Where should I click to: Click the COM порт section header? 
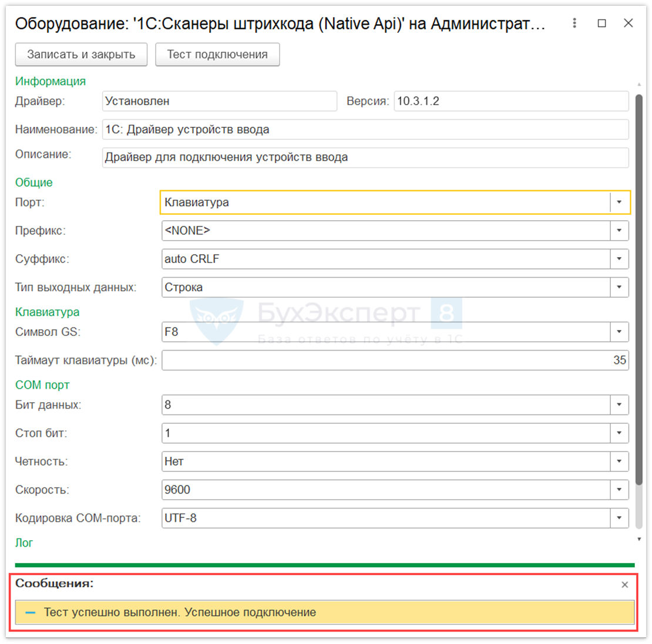coord(42,385)
